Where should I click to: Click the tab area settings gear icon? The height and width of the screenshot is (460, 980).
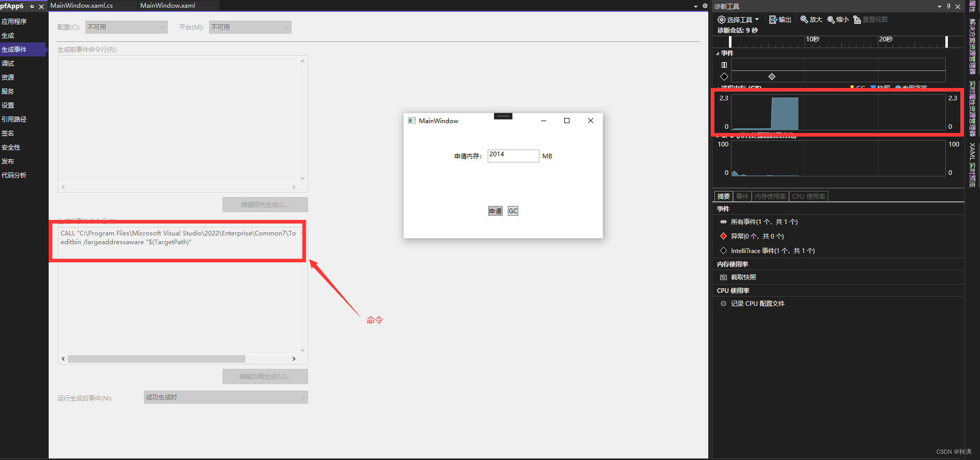705,6
